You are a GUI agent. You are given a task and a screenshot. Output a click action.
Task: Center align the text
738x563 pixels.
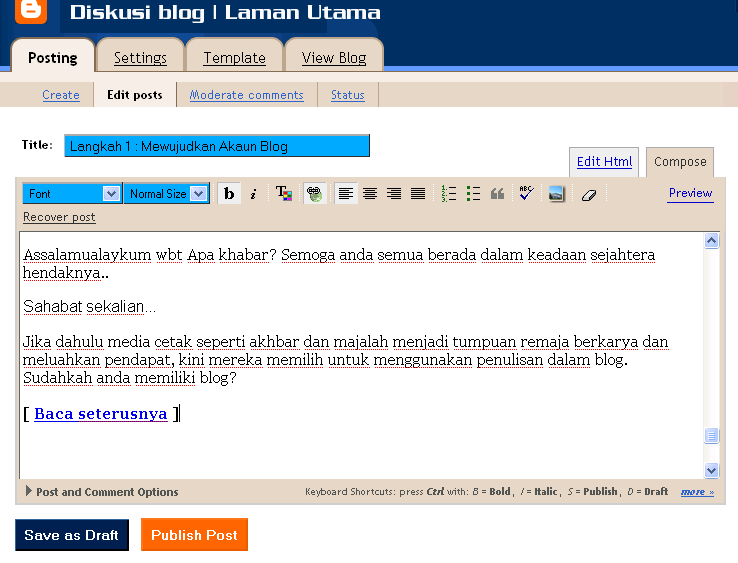(x=370, y=193)
